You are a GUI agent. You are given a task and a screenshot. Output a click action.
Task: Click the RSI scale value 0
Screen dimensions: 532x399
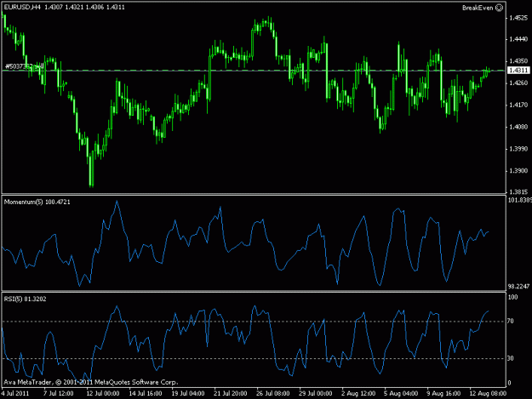click(509, 383)
